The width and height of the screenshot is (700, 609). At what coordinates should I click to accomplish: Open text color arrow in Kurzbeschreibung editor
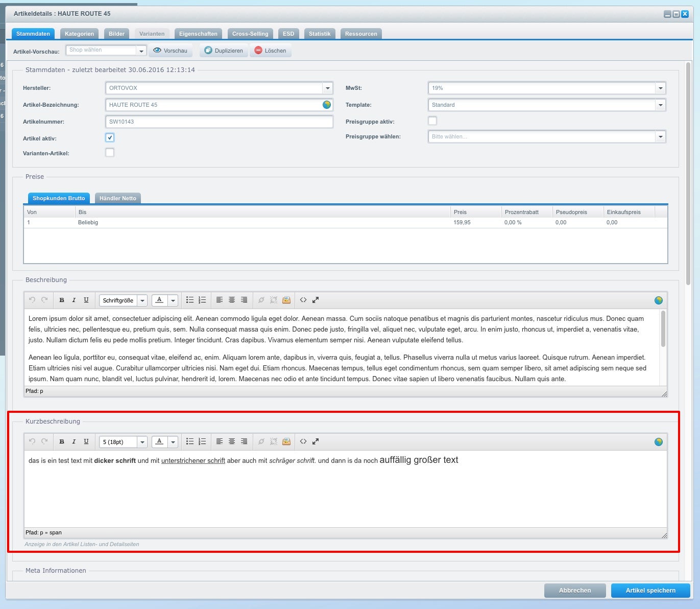[173, 442]
